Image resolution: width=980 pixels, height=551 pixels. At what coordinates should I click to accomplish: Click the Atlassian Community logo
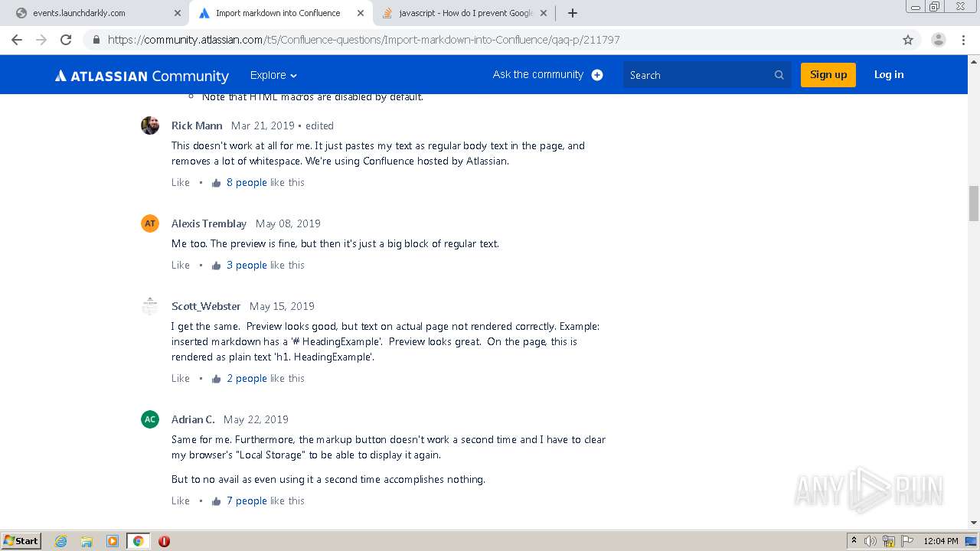pyautogui.click(x=142, y=76)
